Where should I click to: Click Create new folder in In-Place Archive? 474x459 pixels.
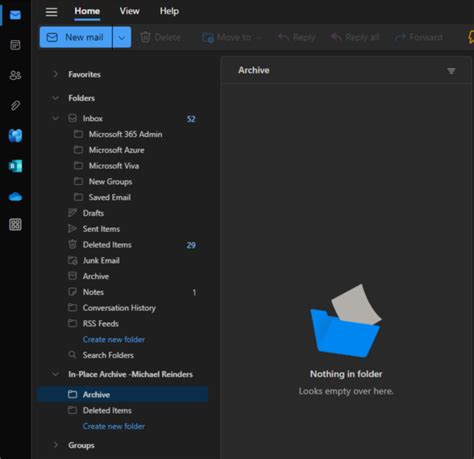tap(114, 426)
